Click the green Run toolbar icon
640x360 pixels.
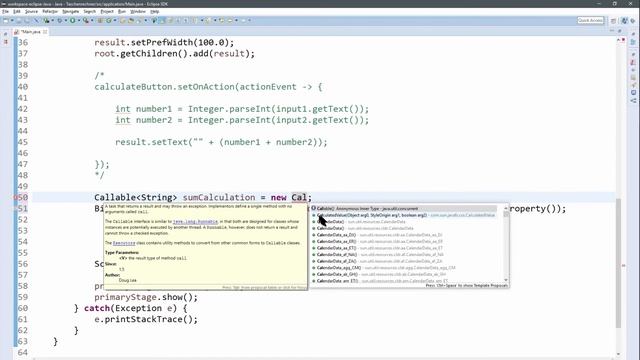(72, 20)
